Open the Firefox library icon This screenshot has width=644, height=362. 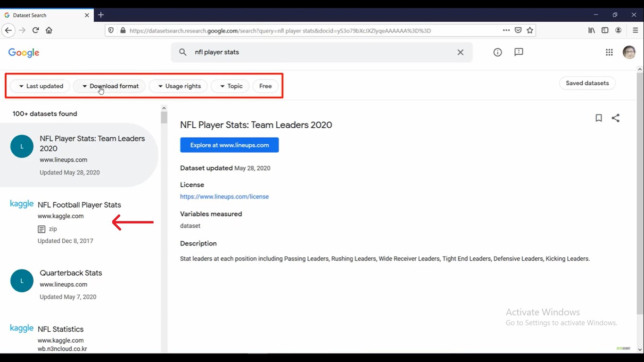[x=591, y=30]
